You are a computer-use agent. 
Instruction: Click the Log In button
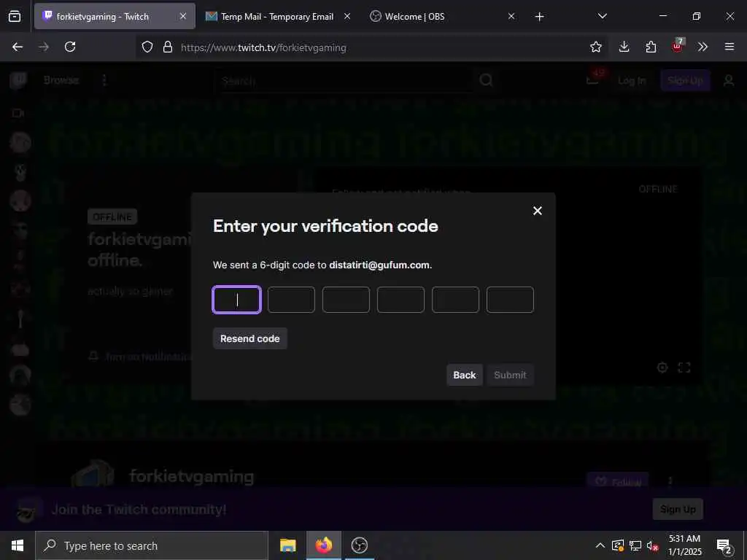point(632,80)
